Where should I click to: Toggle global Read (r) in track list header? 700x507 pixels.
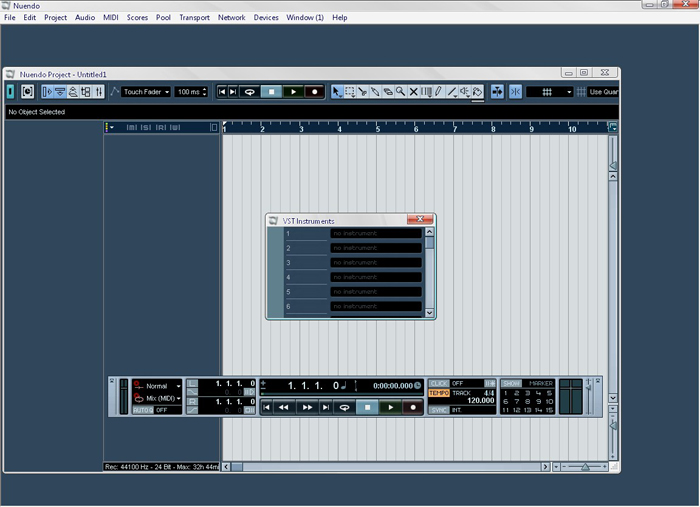pos(161,128)
